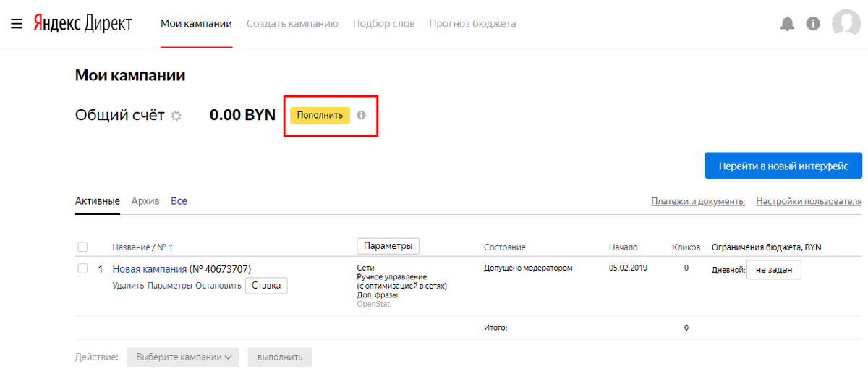
Task: Click the start date 05.02.2019
Action: click(x=628, y=268)
